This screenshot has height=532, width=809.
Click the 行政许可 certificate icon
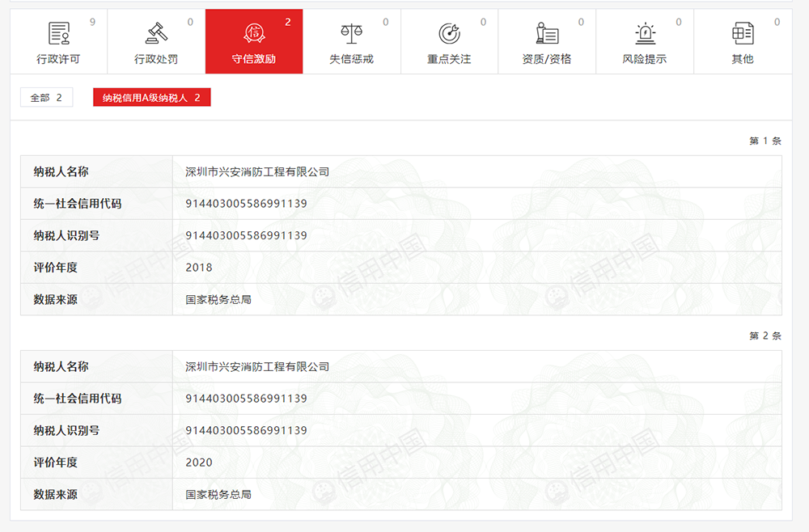[59, 33]
